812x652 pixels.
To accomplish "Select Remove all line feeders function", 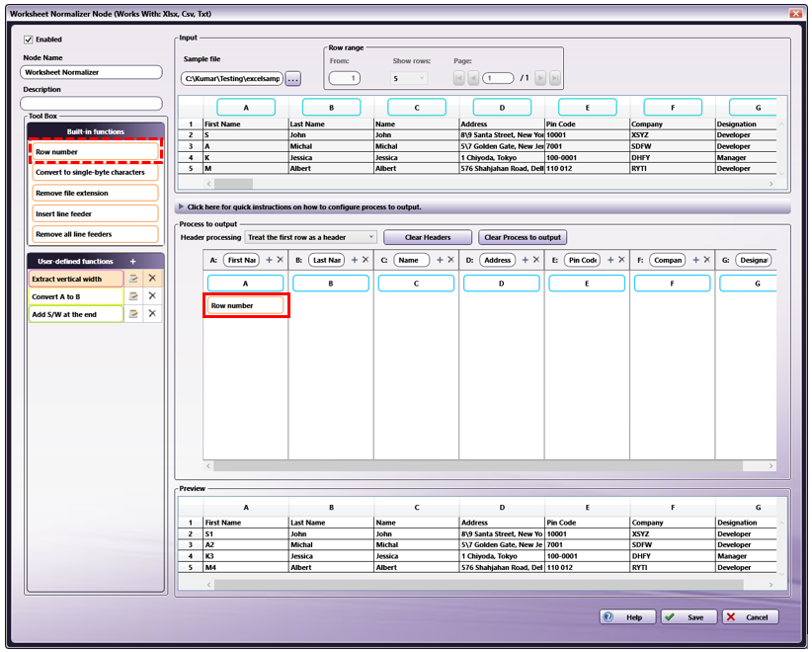I will tap(95, 234).
